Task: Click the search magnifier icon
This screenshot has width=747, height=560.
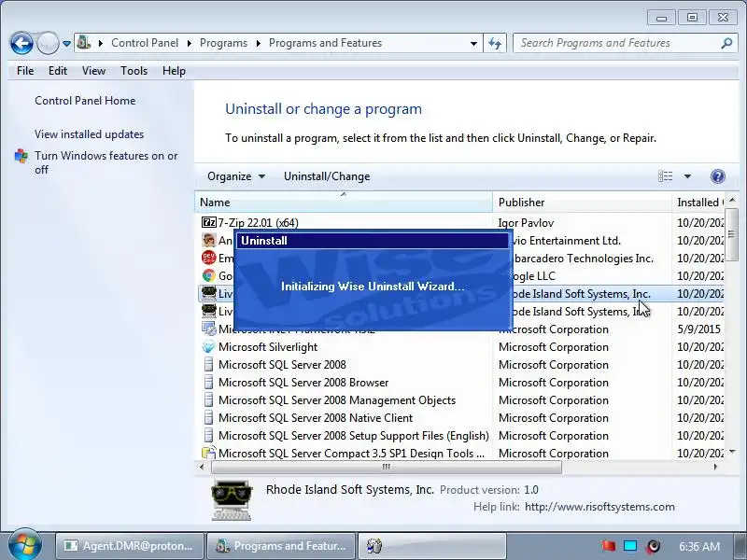Action: (x=726, y=43)
